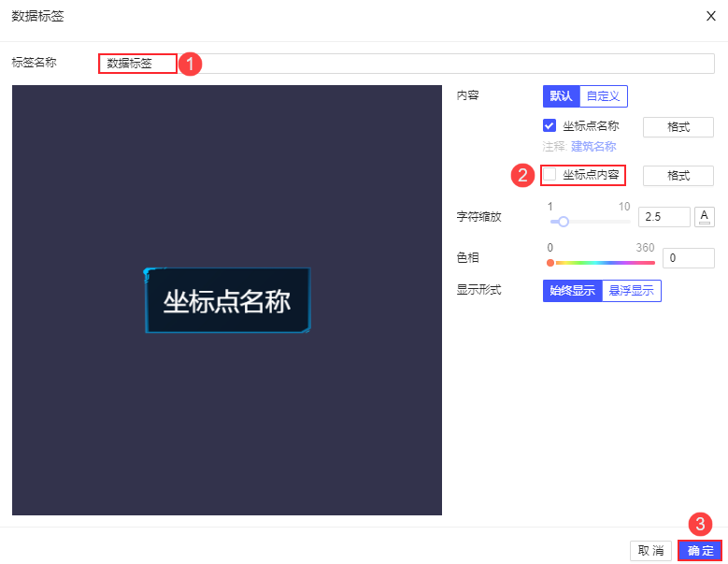Click the 色相 hue slider handle
This screenshot has height=564, width=728.
[550, 263]
